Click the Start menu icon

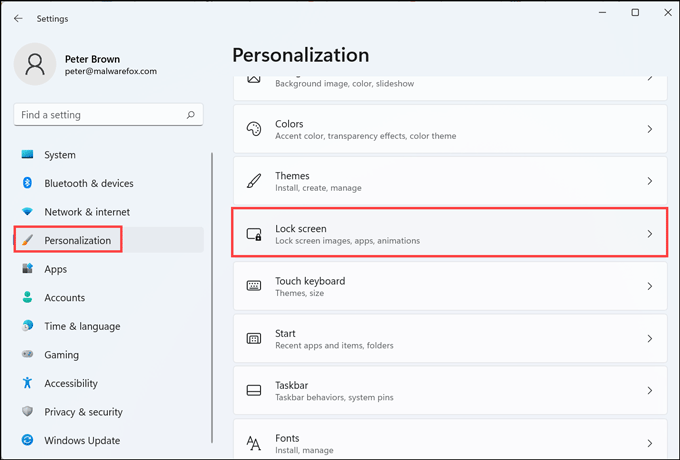254,339
